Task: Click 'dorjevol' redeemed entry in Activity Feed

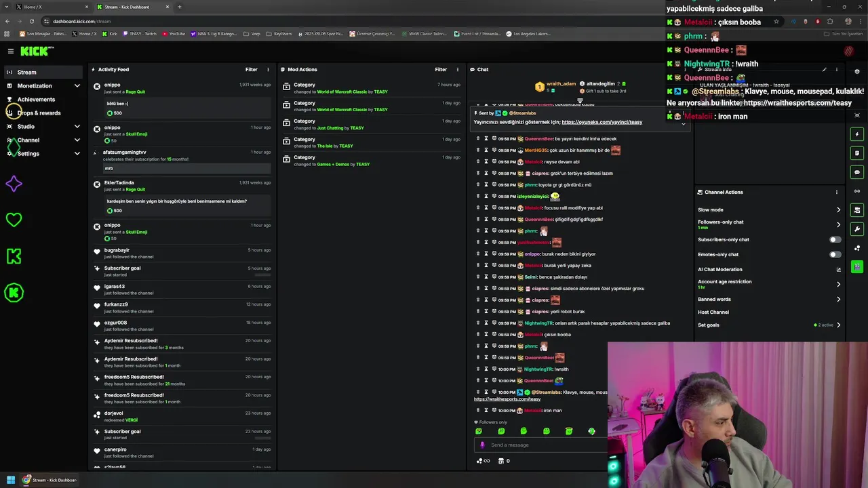Action: coord(182,416)
